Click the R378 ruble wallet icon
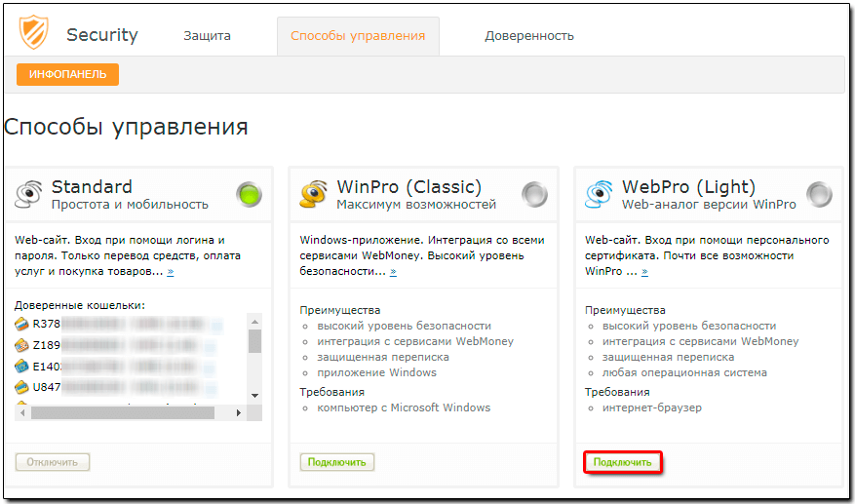Image resolution: width=855 pixels, height=504 pixels. point(21,324)
